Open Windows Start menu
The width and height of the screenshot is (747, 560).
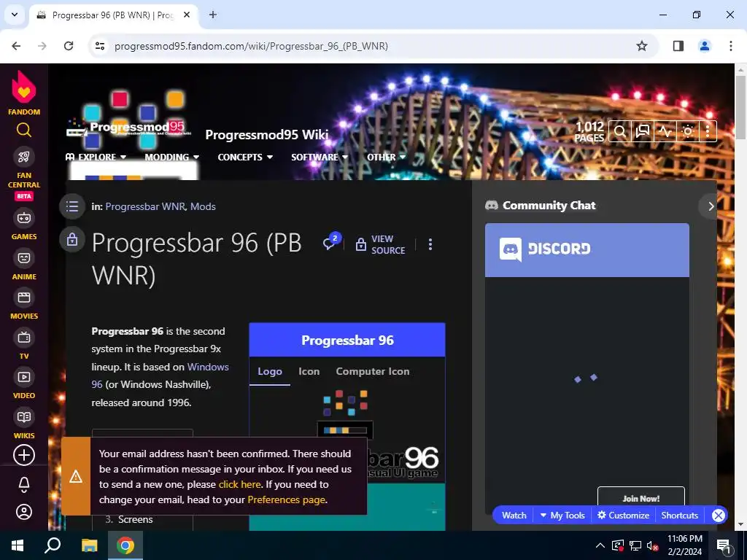coord(18,545)
